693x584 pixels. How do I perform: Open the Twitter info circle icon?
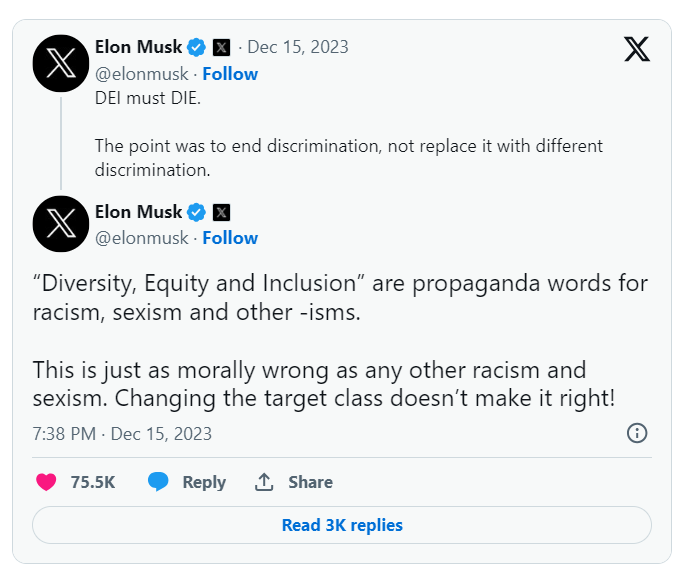tap(637, 433)
